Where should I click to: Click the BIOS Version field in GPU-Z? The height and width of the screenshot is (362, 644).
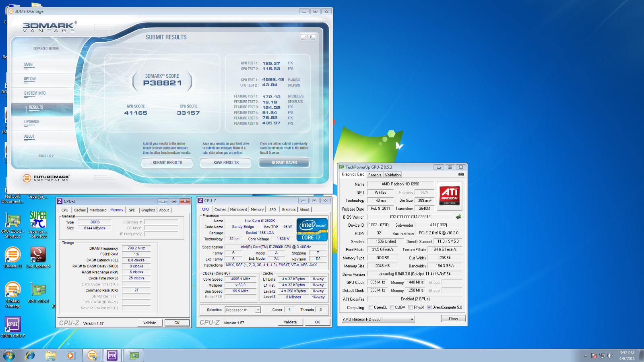click(410, 217)
